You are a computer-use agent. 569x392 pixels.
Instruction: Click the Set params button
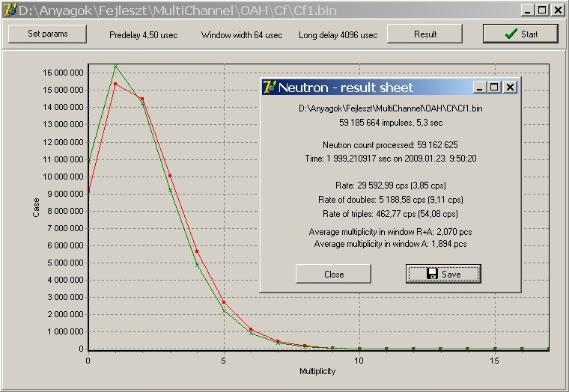click(47, 34)
